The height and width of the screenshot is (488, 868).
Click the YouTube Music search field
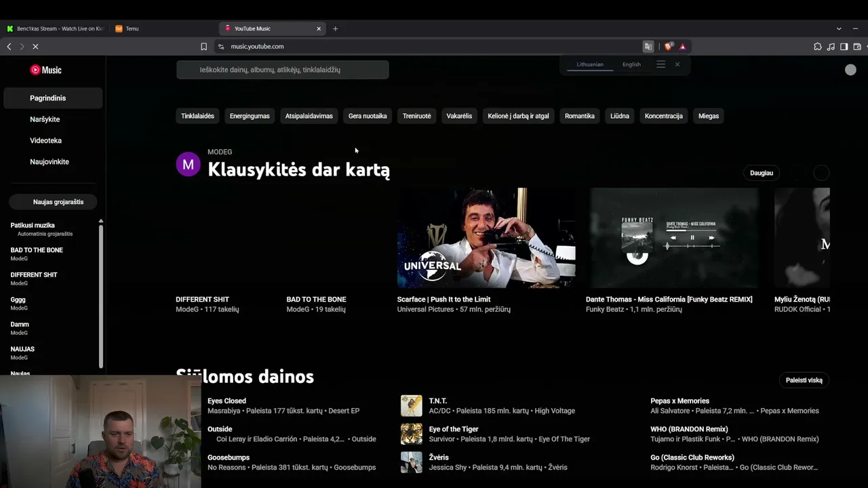pyautogui.click(x=283, y=70)
